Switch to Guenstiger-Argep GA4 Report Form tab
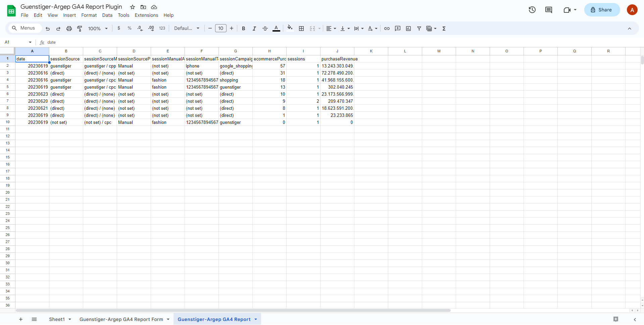Viewport: 644px width, 325px height. tap(121, 319)
